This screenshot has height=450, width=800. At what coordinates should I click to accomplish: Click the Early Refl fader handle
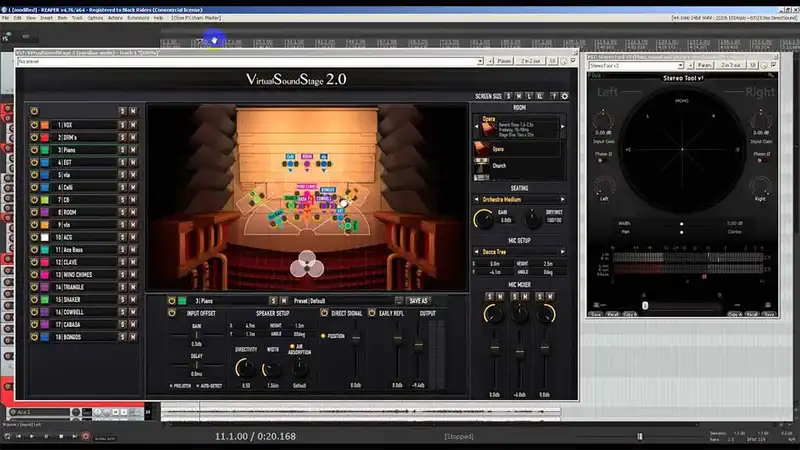pyautogui.click(x=397, y=338)
